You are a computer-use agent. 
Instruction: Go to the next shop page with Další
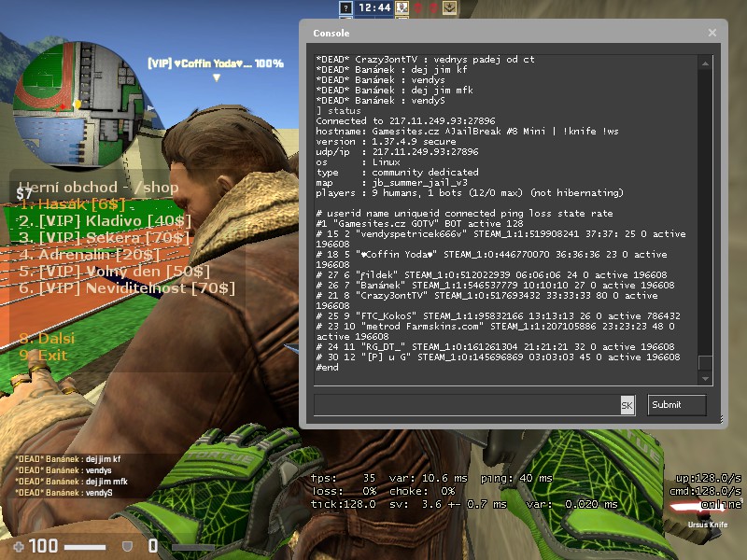(45, 339)
